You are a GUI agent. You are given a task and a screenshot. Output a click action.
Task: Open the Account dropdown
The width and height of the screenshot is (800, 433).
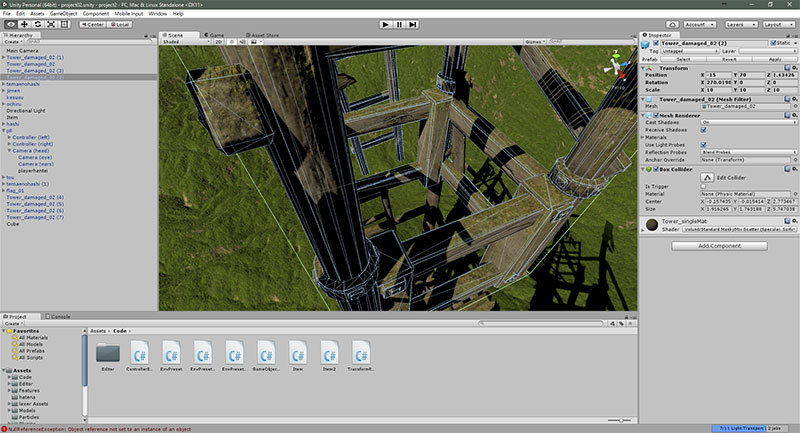pos(699,24)
